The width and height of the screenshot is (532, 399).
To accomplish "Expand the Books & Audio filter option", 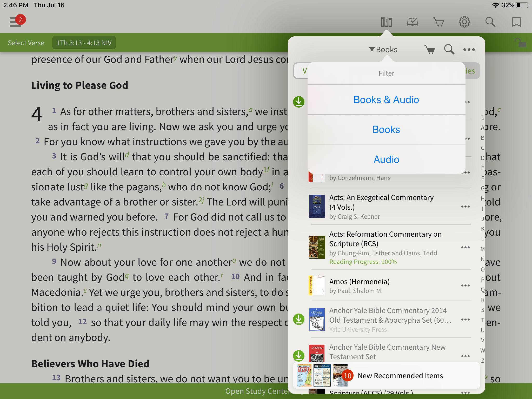I will (385, 99).
